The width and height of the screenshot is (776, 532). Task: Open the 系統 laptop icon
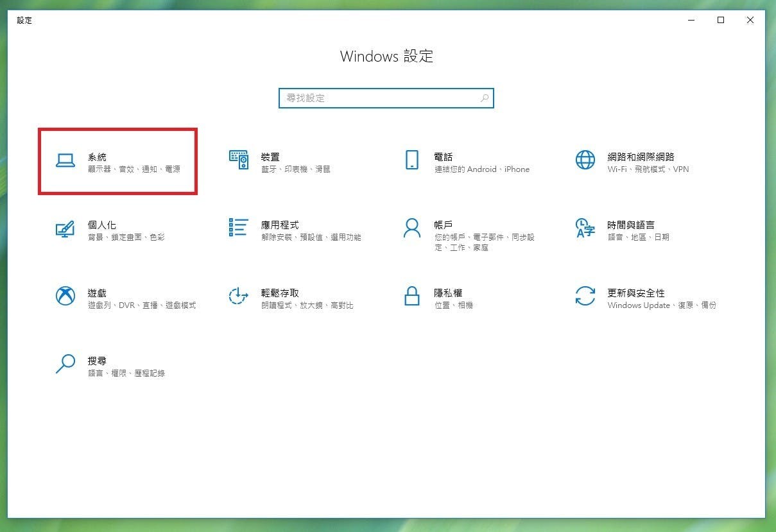pos(65,160)
